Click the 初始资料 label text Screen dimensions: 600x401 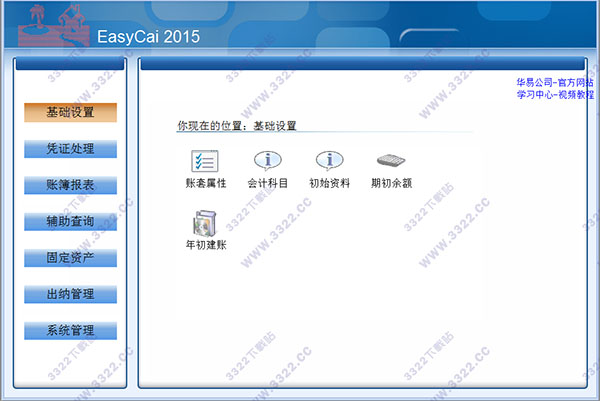pos(329,183)
